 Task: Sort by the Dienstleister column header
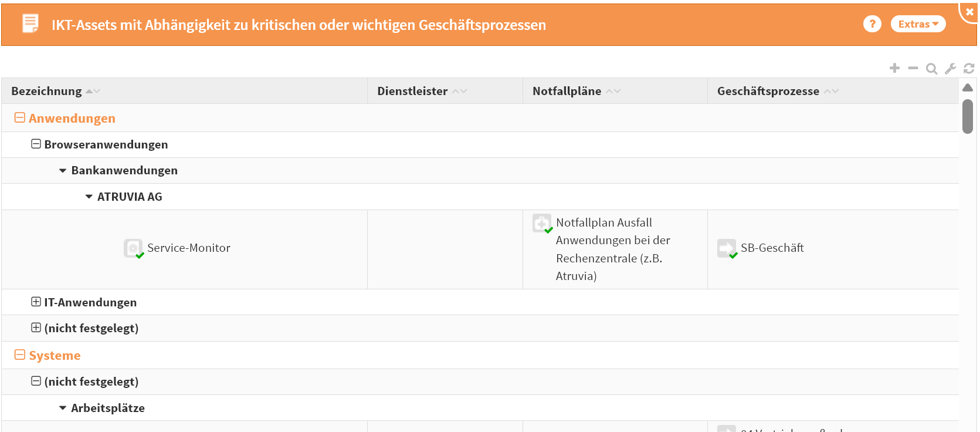coord(412,91)
